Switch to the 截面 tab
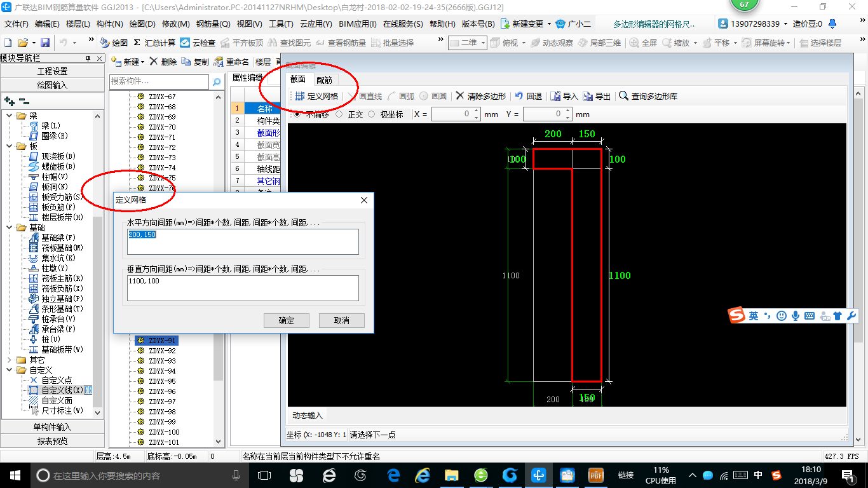Image resolution: width=868 pixels, height=488 pixels. [298, 79]
